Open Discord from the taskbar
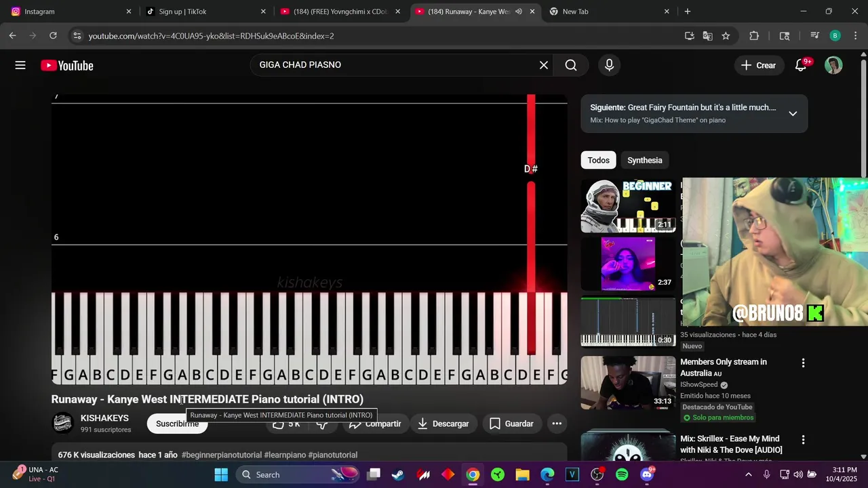 tap(647, 474)
